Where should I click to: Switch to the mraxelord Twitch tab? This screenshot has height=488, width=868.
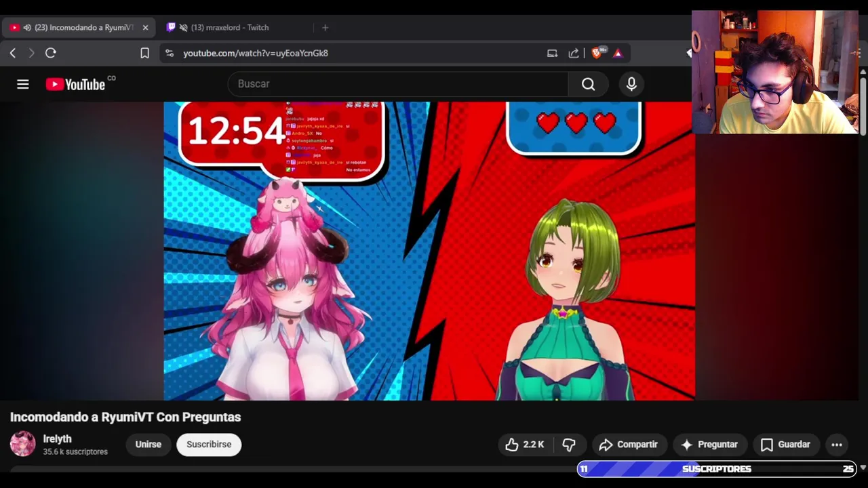pos(230,28)
